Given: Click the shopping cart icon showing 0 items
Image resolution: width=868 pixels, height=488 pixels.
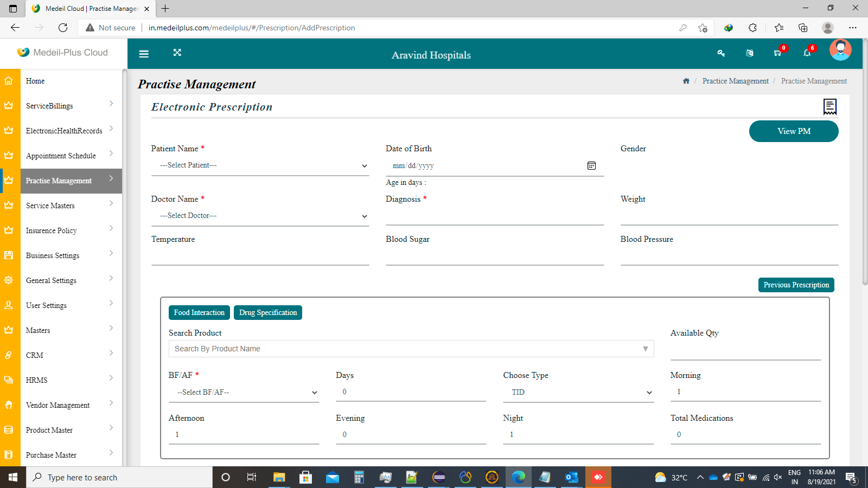Looking at the screenshot, I should pyautogui.click(x=777, y=53).
